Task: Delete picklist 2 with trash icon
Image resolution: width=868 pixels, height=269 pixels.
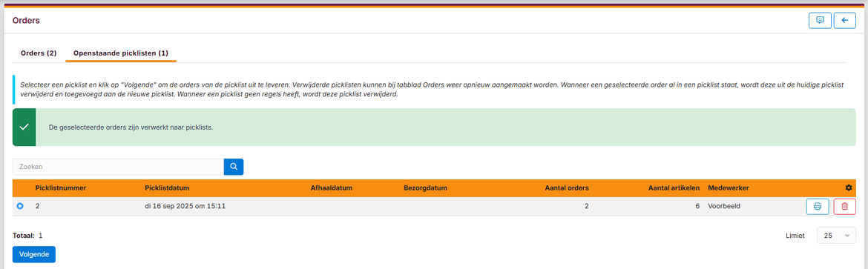Action: pyautogui.click(x=844, y=207)
